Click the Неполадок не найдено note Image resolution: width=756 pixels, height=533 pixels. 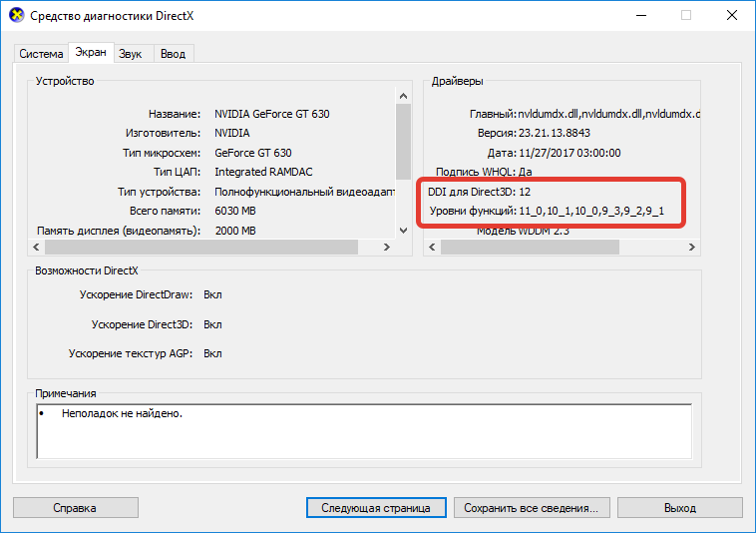click(x=122, y=414)
